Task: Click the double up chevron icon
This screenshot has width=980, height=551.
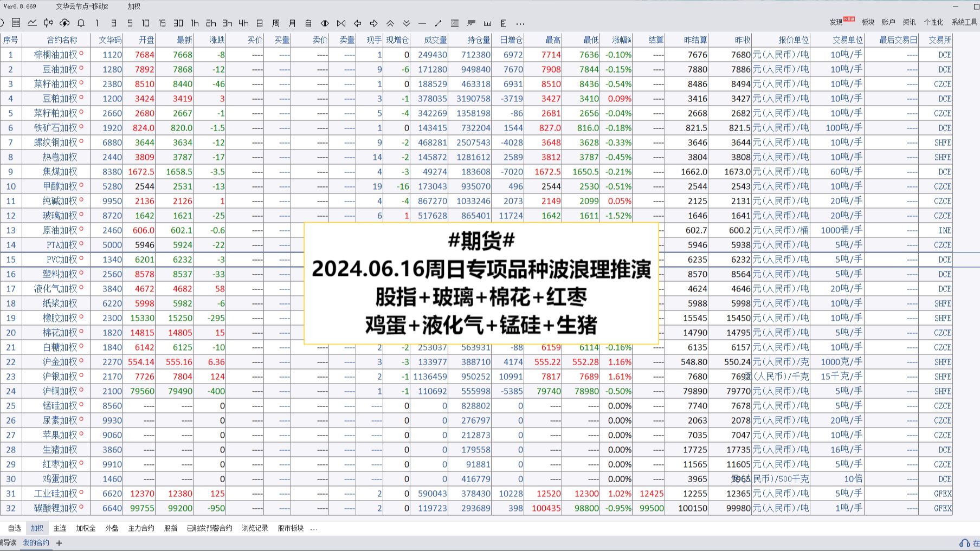Action: pyautogui.click(x=390, y=23)
